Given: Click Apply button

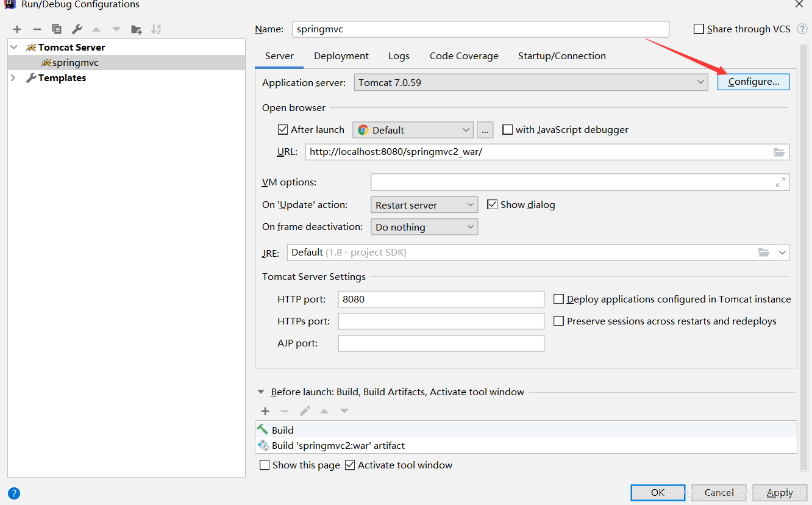Looking at the screenshot, I should point(780,492).
